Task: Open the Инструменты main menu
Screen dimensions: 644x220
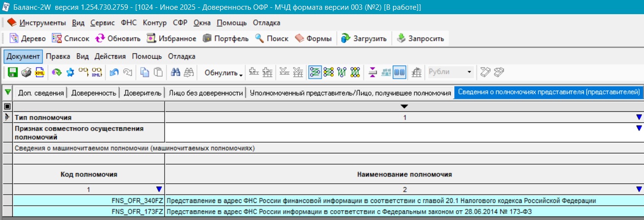Action: [43, 22]
